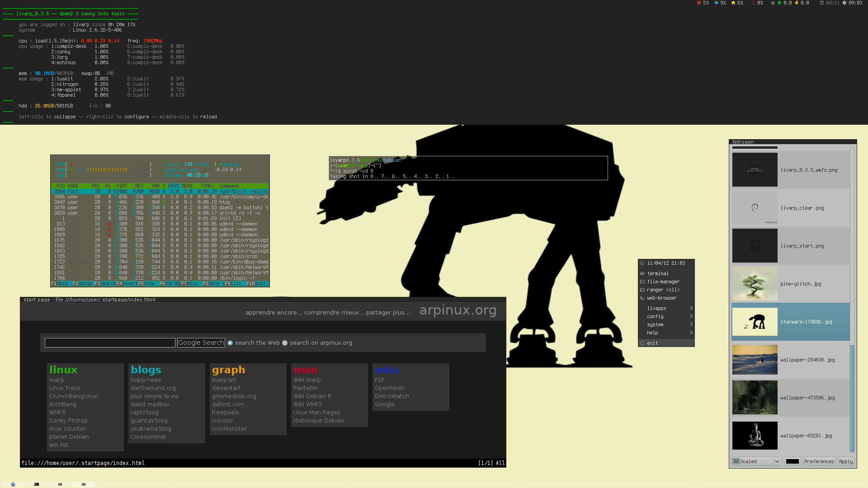Click F2 Setup in htop footer

83,284
